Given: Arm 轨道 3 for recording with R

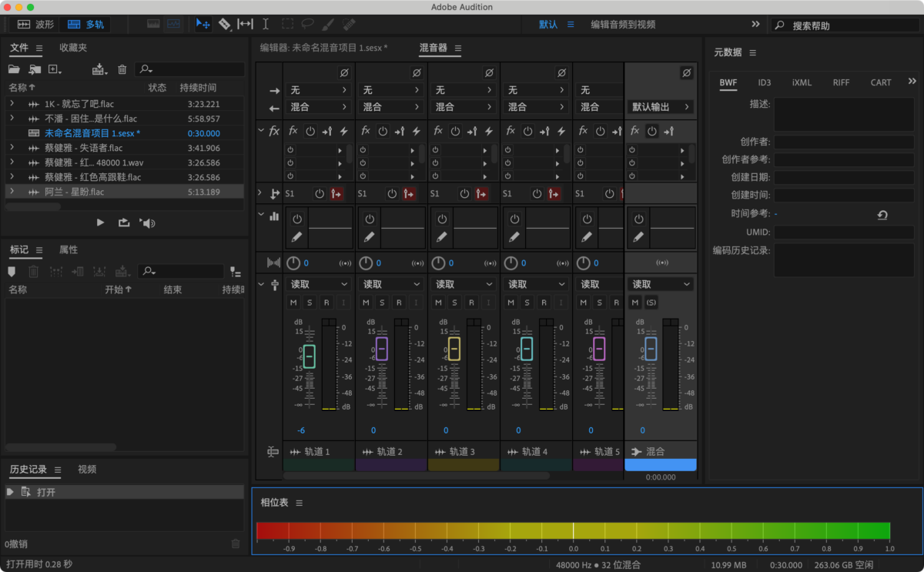Looking at the screenshot, I should coord(471,303).
